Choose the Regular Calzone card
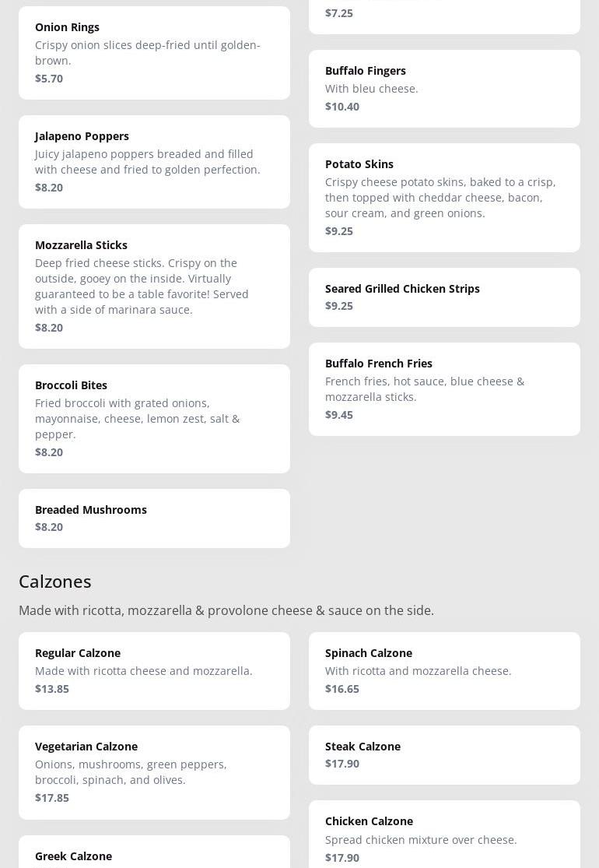 (154, 672)
